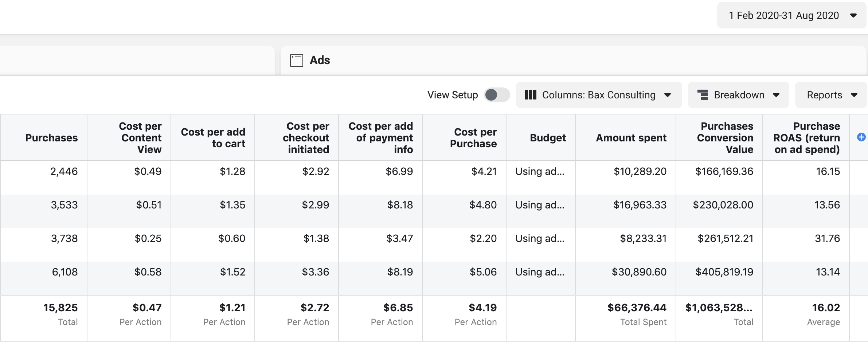The height and width of the screenshot is (344, 868).
Task: Click the 31.76 ROAS value cell
Action: tap(827, 239)
